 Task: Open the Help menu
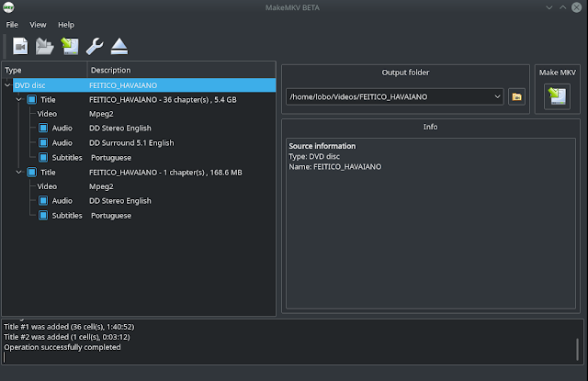coord(66,25)
